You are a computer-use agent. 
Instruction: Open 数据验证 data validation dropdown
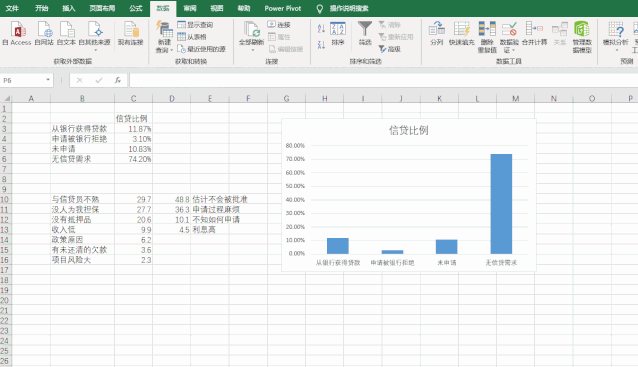[509, 37]
